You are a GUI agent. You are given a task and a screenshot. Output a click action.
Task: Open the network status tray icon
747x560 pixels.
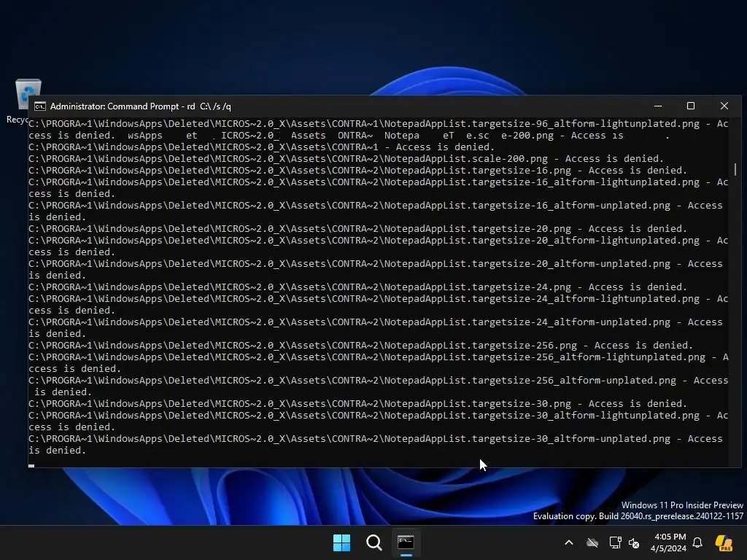point(615,542)
